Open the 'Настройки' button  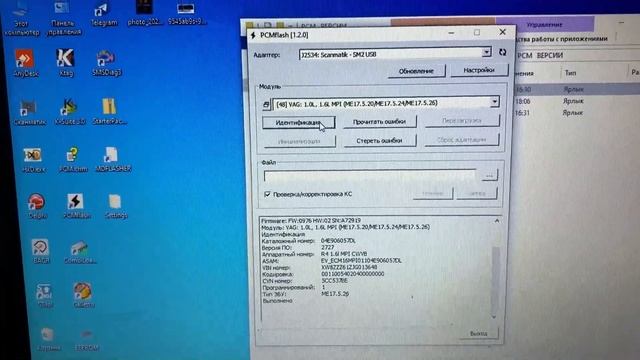click(x=479, y=70)
